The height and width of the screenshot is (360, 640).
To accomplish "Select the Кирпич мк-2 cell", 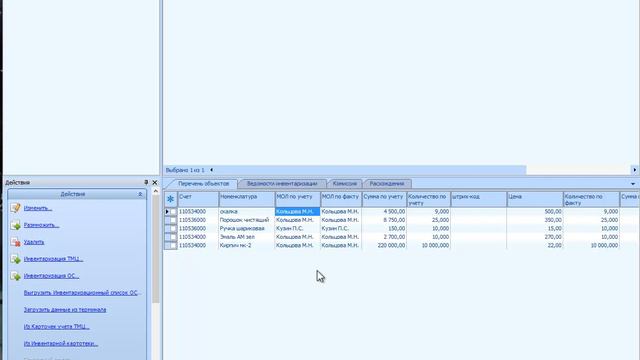I will coord(247,245).
